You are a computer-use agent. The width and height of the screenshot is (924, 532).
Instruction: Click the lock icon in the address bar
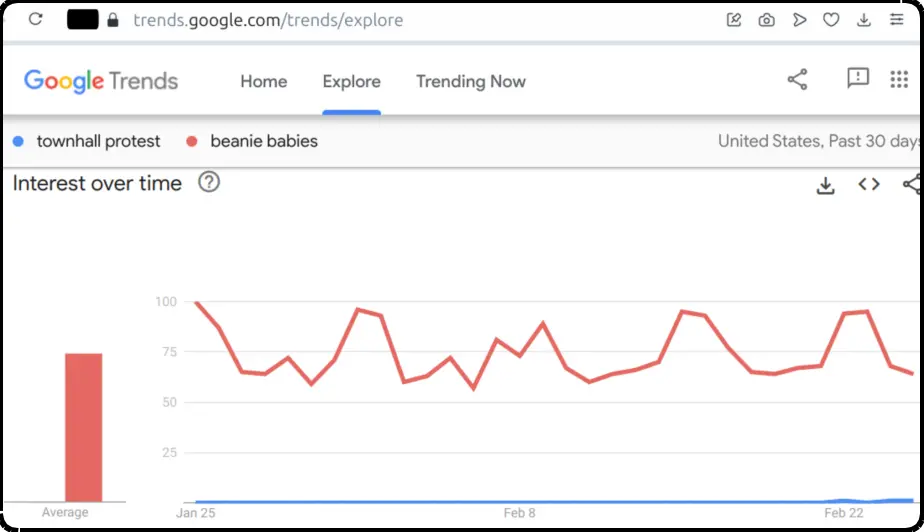coord(113,20)
